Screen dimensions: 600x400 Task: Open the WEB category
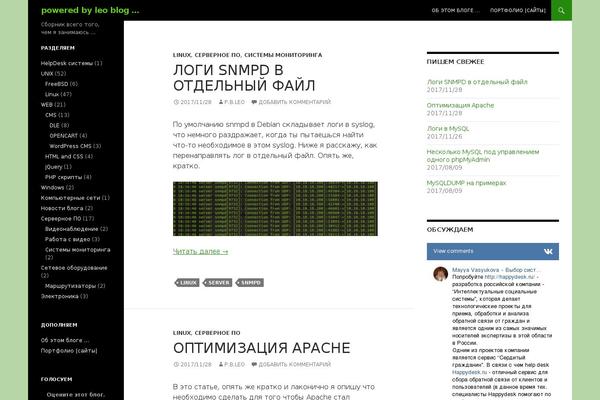coord(47,104)
